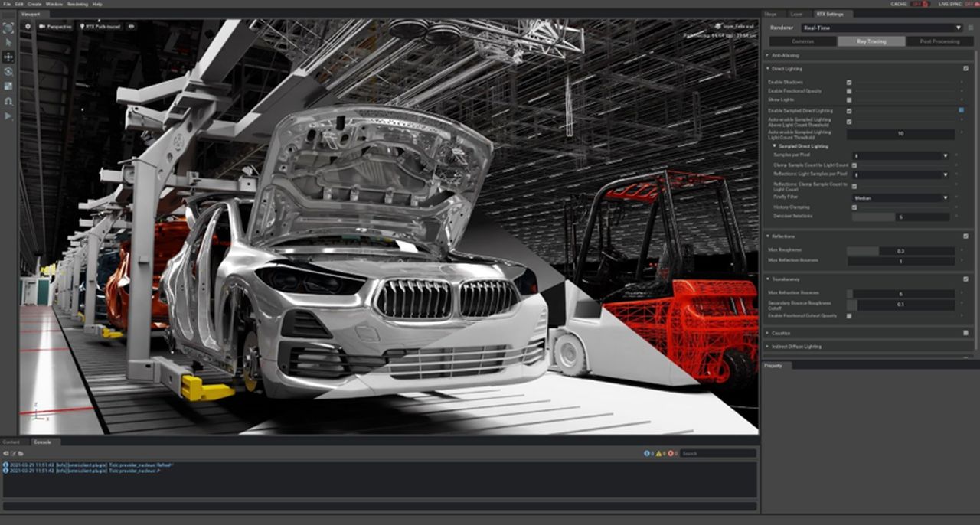This screenshot has height=525, width=980.
Task: Uncheck Clamp Sample Count to Light Count
Action: 854,165
